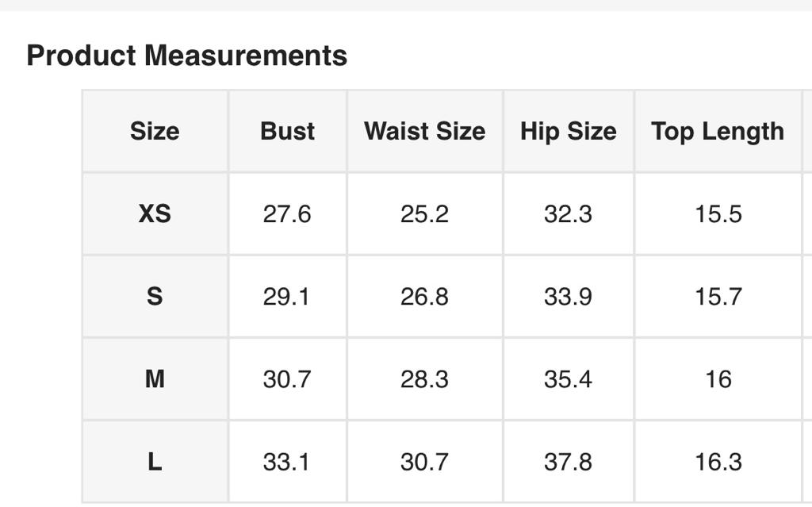This screenshot has height=507, width=812.
Task: Select the S top length 15.7
Action: tap(718, 296)
